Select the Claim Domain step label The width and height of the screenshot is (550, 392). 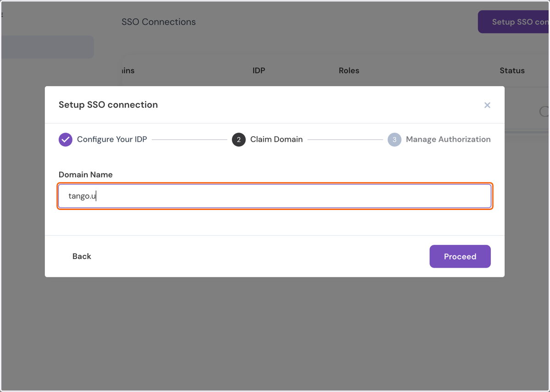(276, 139)
